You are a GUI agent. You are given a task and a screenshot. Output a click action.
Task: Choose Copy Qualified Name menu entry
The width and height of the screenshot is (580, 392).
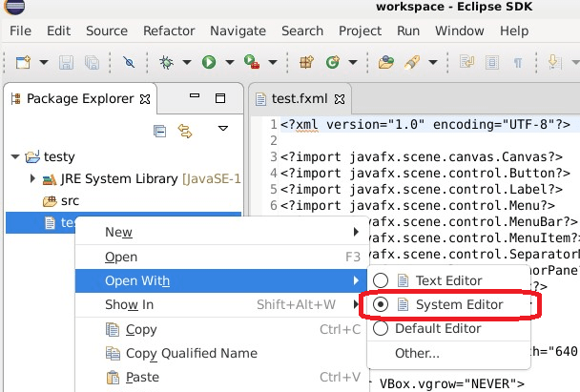tap(221, 353)
